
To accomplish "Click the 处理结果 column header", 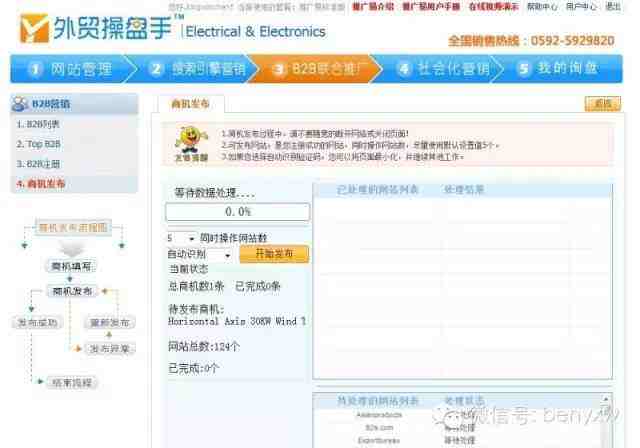I will coord(464,190).
